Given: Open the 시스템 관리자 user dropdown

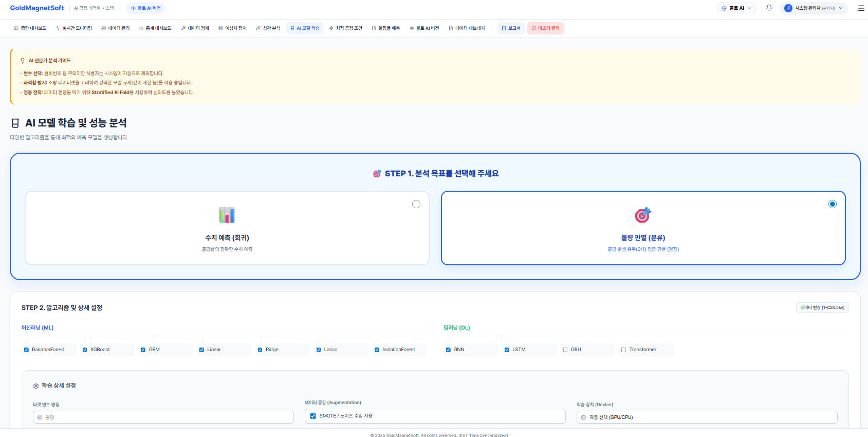Looking at the screenshot, I should point(814,8).
